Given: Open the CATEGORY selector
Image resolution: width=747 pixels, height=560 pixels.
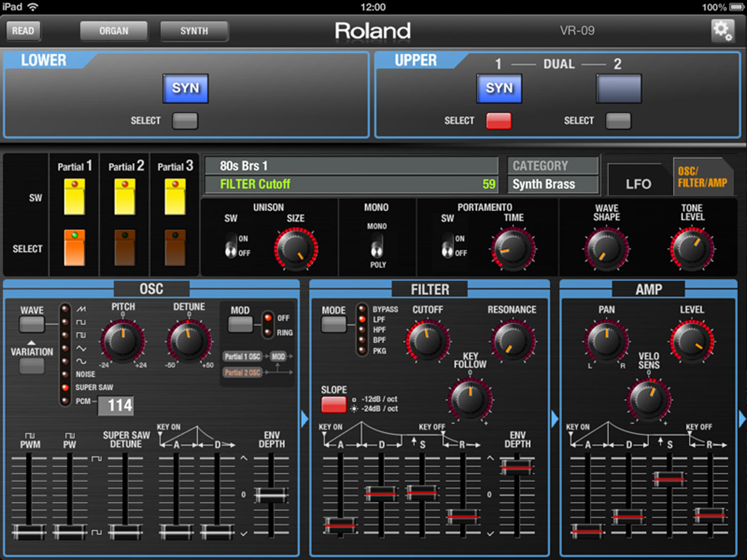Looking at the screenshot, I should pos(553,166).
